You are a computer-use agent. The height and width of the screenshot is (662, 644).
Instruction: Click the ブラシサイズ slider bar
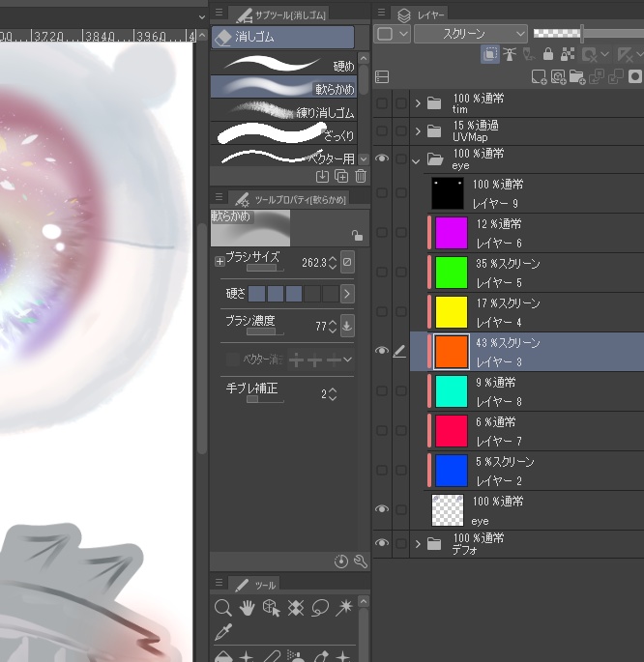(265, 268)
